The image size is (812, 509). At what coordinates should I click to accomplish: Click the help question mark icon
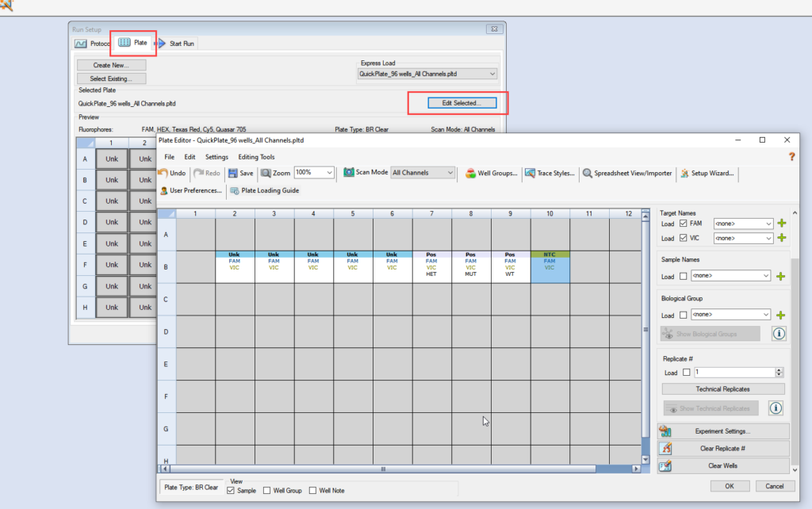pos(791,157)
